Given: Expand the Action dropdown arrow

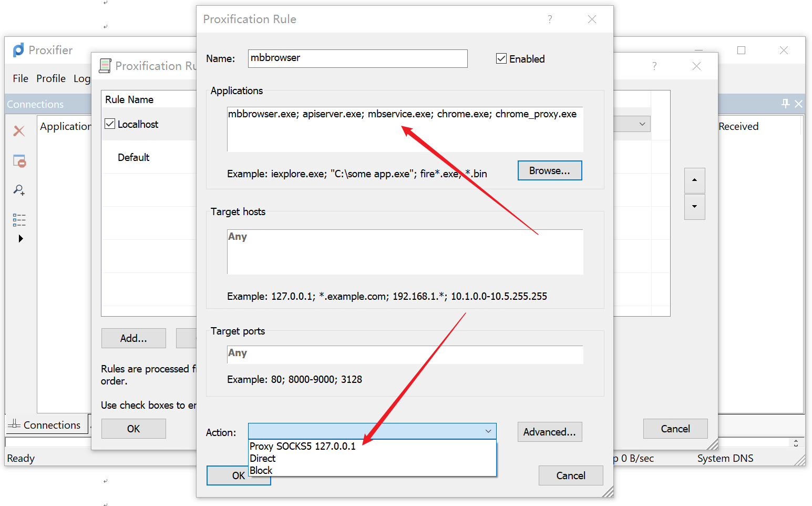Looking at the screenshot, I should (x=488, y=432).
